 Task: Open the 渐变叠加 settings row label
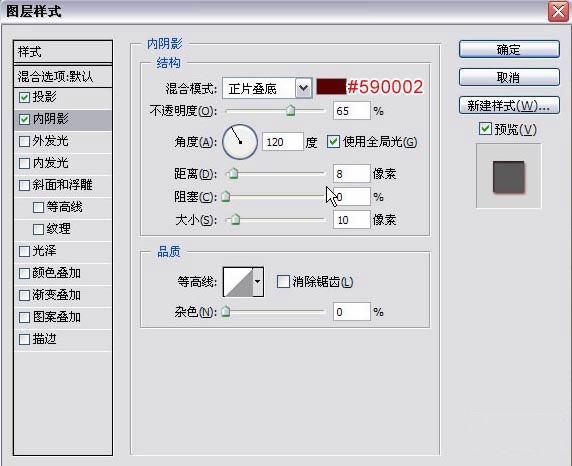tap(57, 295)
